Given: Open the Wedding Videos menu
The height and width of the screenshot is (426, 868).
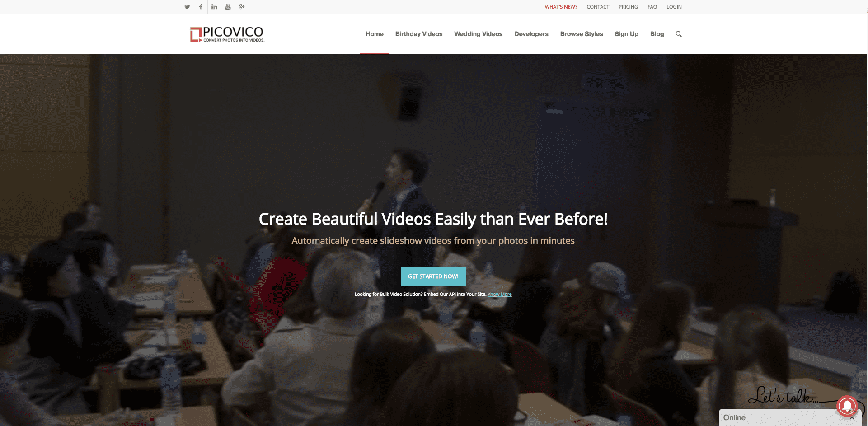Looking at the screenshot, I should coord(478,34).
